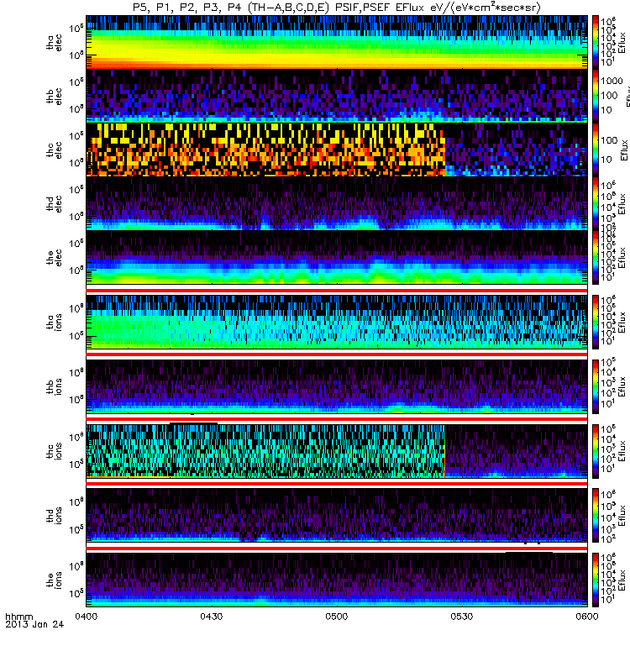The width and height of the screenshot is (630, 672).
Task: Click the Eflux label next to thc ions color bar
Action: tap(622, 451)
